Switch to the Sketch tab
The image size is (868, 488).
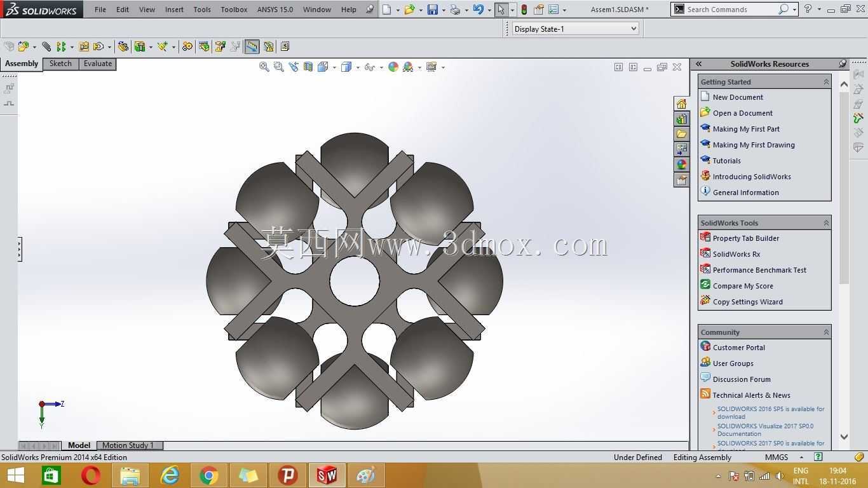61,64
